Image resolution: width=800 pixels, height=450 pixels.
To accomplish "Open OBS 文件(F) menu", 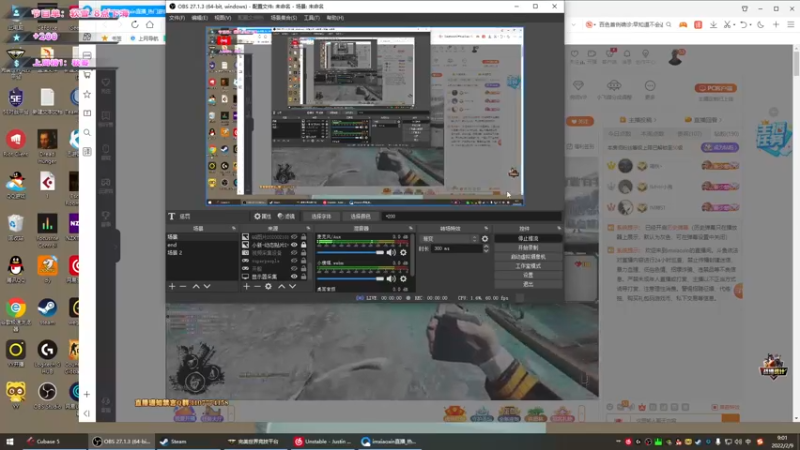I will click(x=177, y=18).
